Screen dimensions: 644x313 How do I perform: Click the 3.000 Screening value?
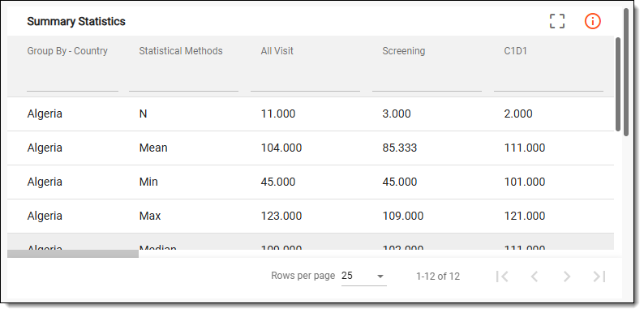point(397,114)
